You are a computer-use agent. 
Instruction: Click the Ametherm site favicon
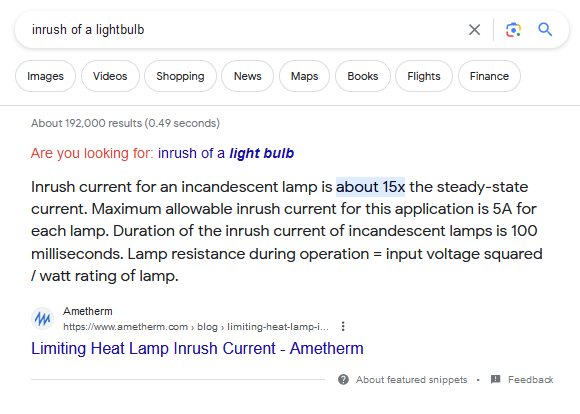(43, 318)
